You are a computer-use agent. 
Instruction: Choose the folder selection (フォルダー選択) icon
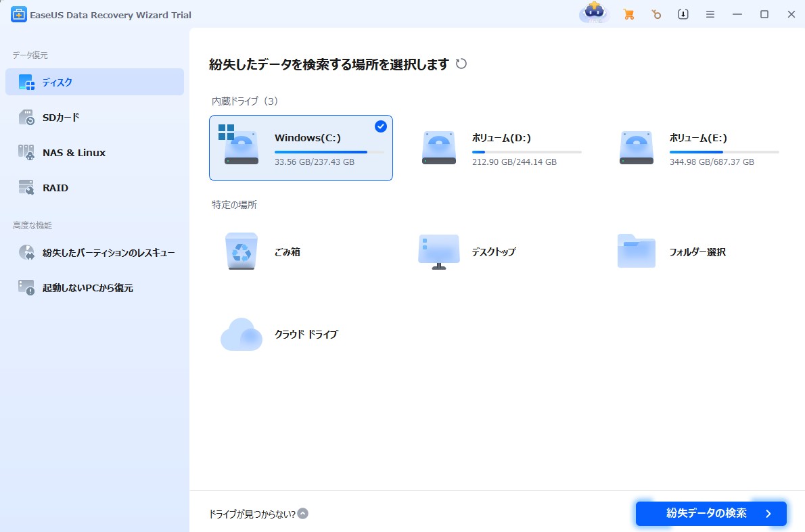(x=636, y=251)
